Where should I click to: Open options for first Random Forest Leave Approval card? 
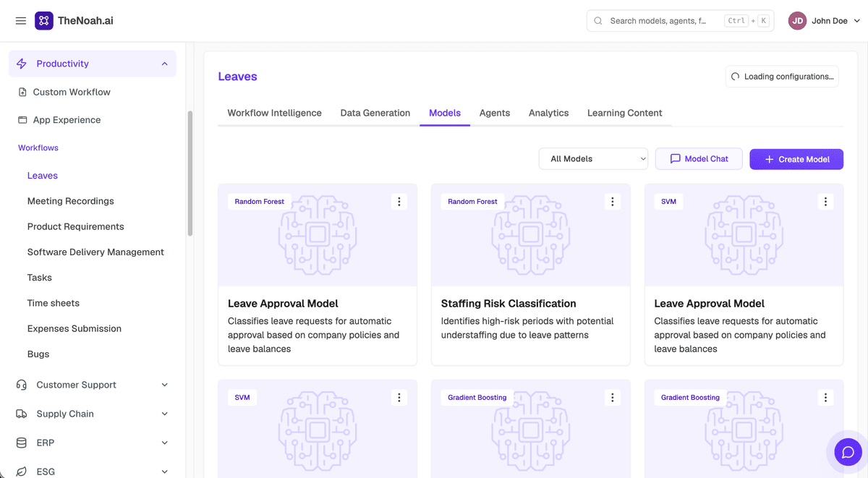coord(399,202)
